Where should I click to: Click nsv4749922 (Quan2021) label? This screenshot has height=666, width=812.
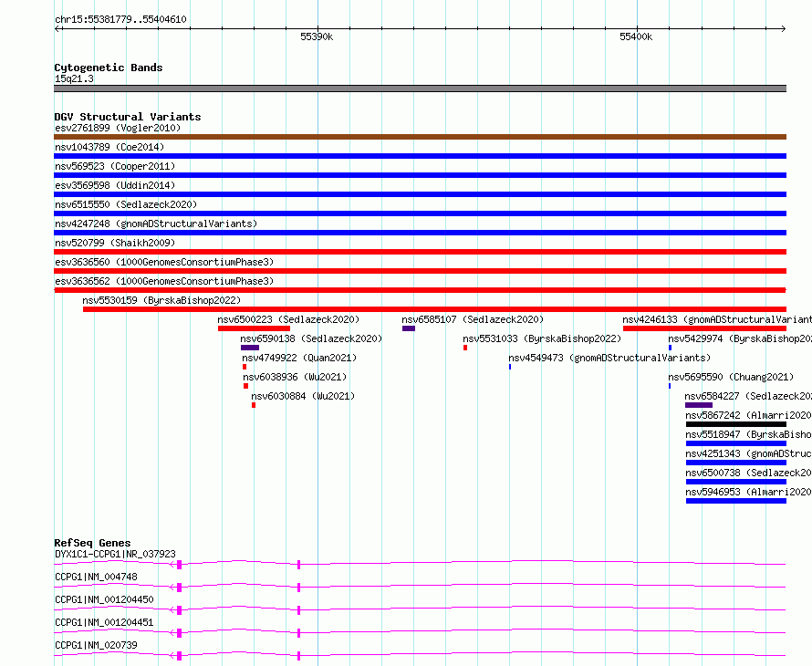point(299,358)
